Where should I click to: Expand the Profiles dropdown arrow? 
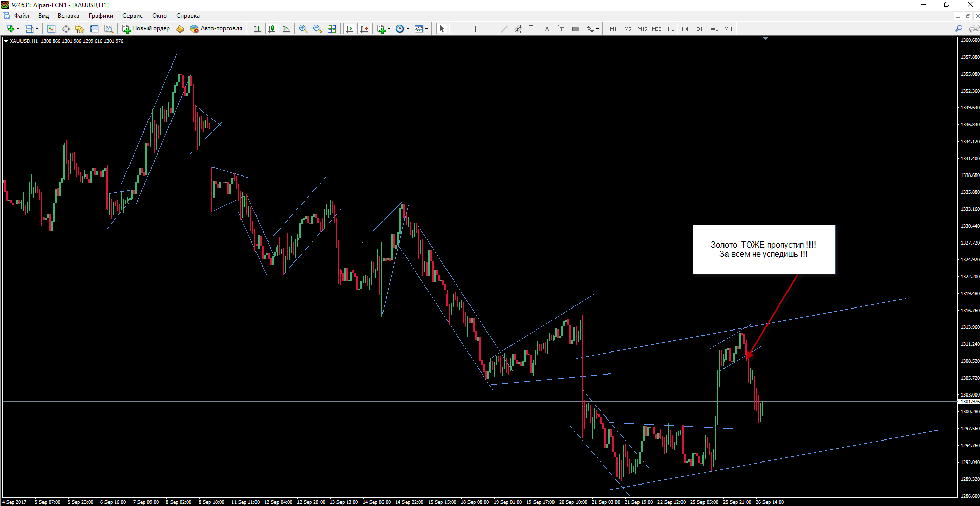tap(37, 29)
